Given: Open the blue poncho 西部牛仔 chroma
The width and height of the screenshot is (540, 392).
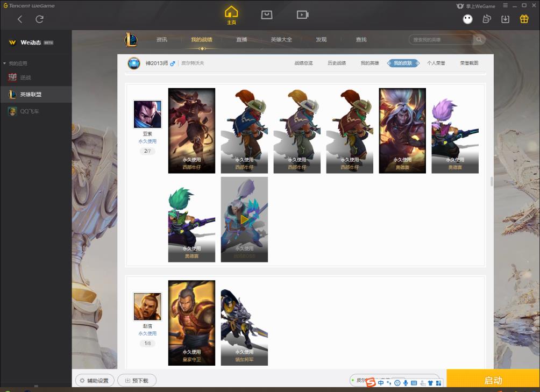Looking at the screenshot, I should 244,131.
